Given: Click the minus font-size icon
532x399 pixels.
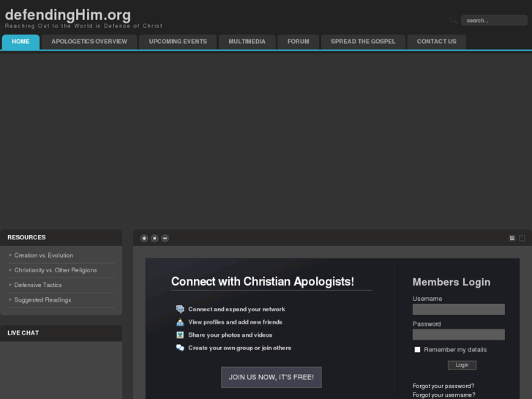Looking at the screenshot, I should click(x=165, y=239).
